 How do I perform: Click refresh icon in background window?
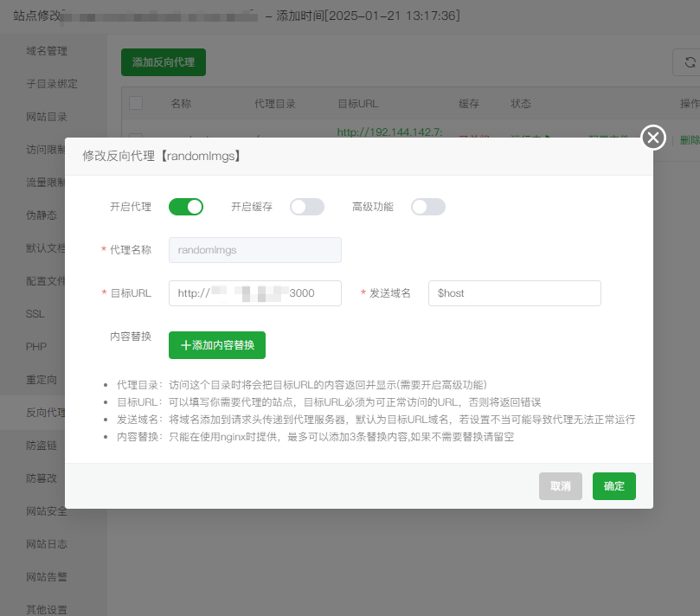point(690,62)
